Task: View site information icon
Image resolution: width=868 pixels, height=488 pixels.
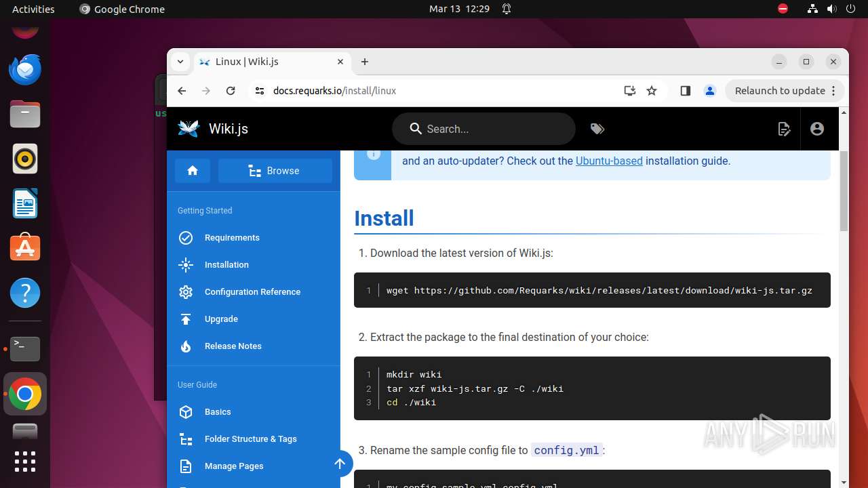Action: pyautogui.click(x=259, y=91)
